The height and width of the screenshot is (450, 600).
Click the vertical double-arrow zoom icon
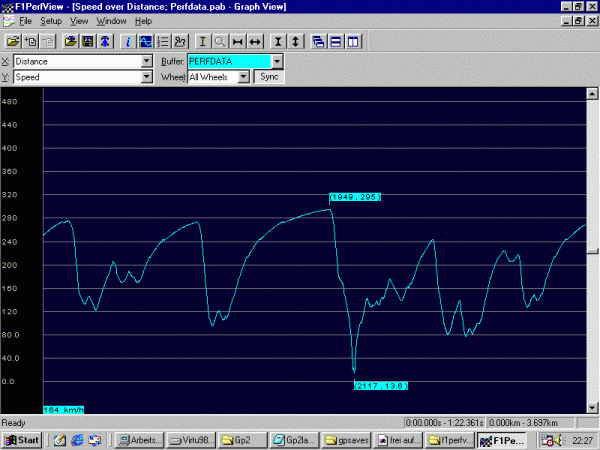tap(297, 42)
